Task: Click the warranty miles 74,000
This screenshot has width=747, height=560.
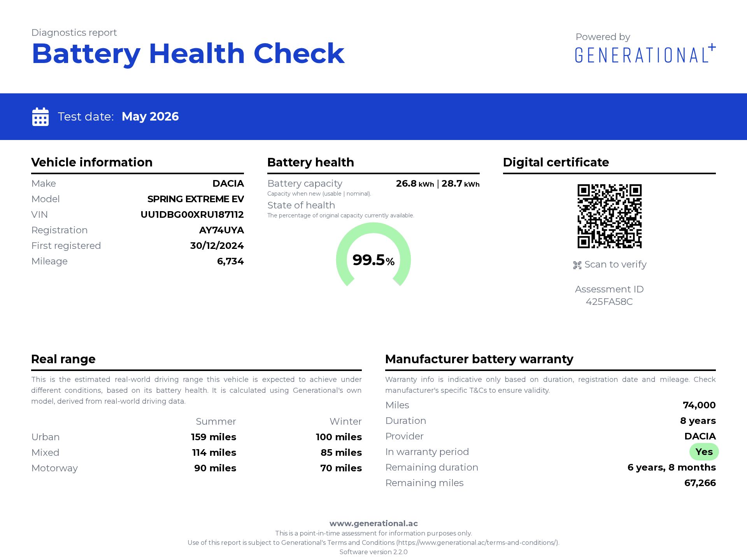Action: [x=699, y=405]
